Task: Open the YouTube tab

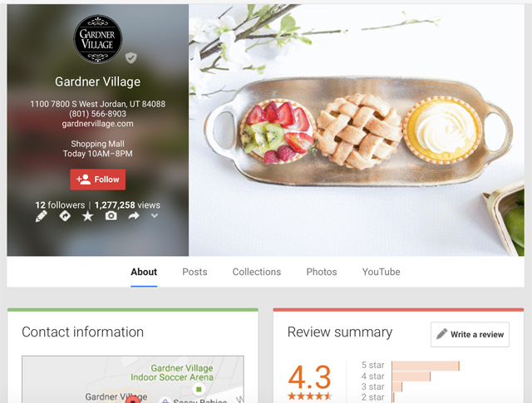Action: [381, 272]
